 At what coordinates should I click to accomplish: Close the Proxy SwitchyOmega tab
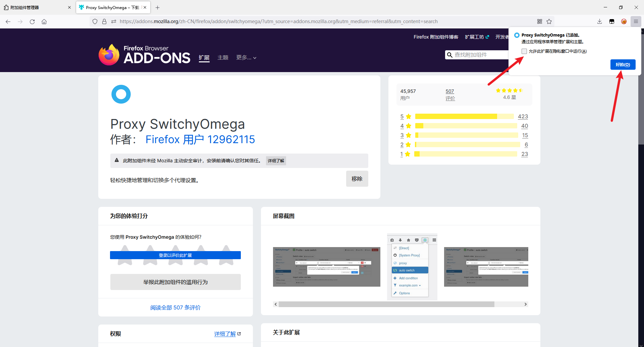[x=145, y=7]
